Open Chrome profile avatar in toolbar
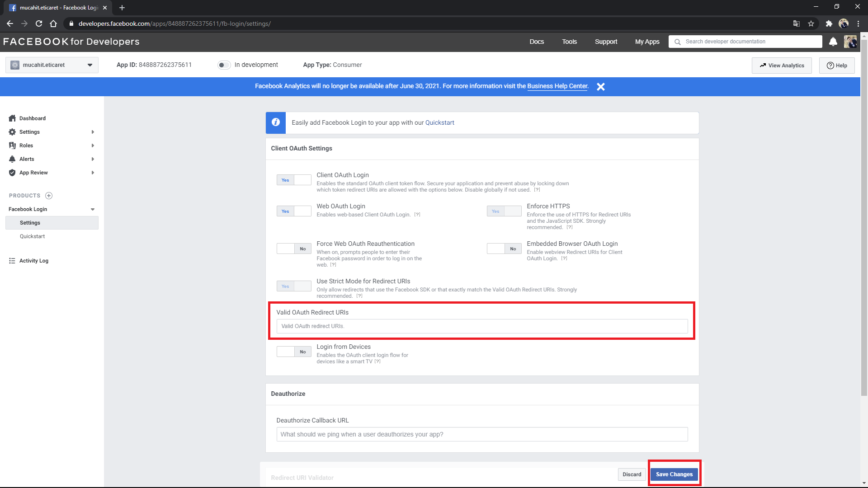The image size is (868, 488). (x=844, y=23)
